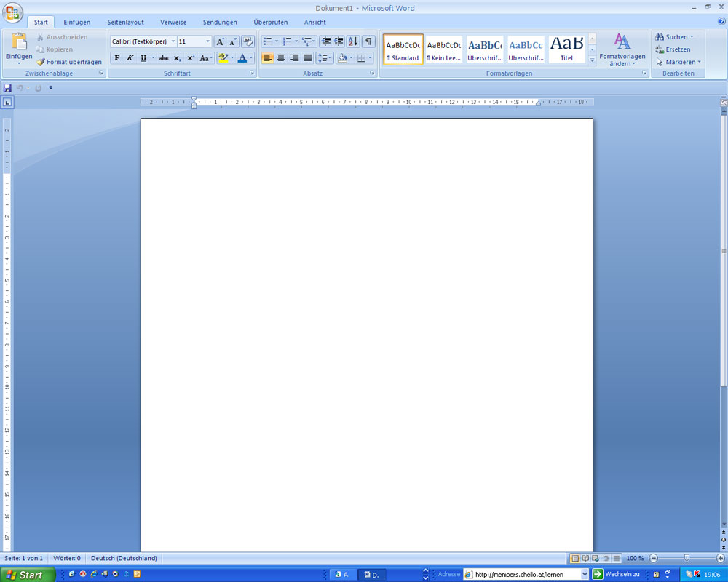Enable center paragraph alignment
728x582 pixels.
[x=281, y=58]
